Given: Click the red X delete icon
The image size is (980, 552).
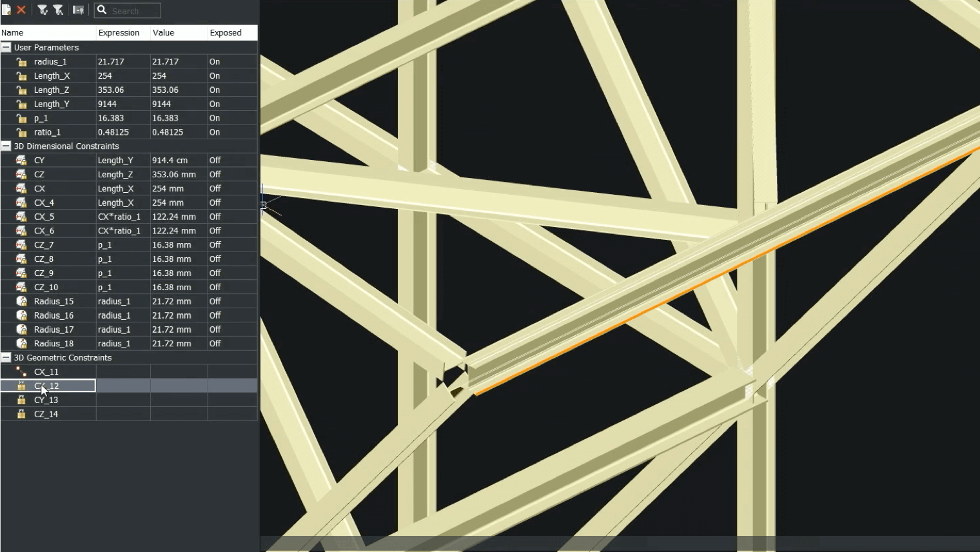Looking at the screenshot, I should point(21,10).
